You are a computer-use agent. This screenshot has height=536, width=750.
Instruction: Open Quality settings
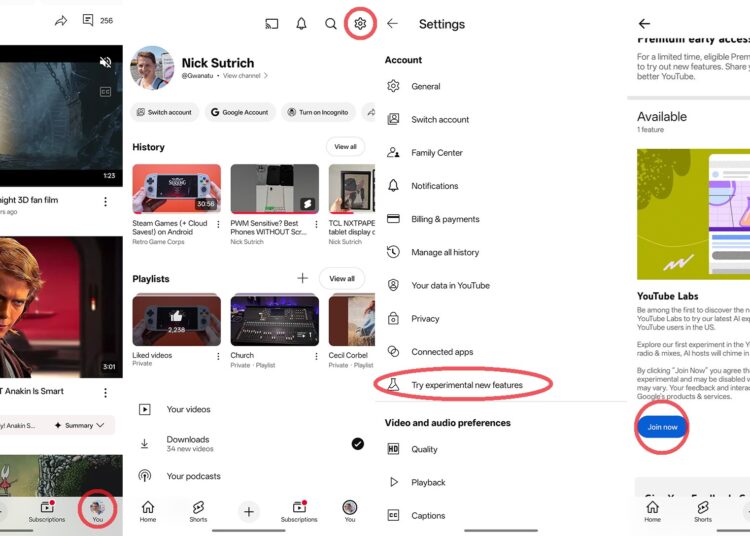pyautogui.click(x=501, y=449)
